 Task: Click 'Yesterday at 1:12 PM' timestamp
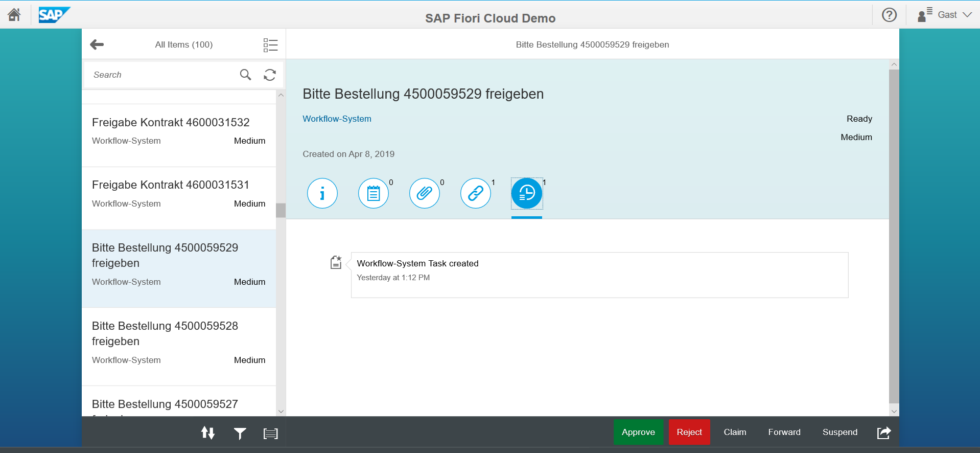pyautogui.click(x=393, y=278)
